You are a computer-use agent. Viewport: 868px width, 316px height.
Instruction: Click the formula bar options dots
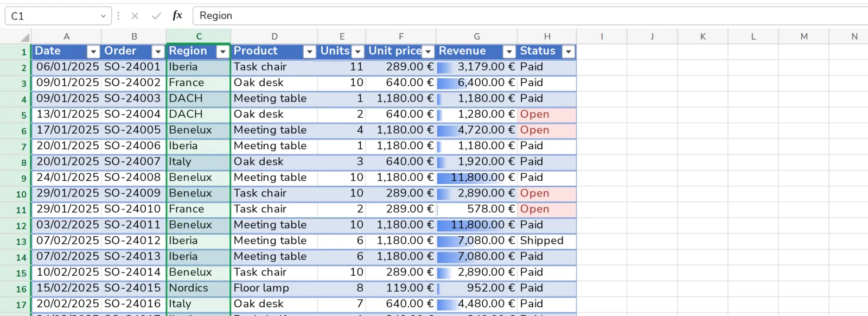point(118,16)
